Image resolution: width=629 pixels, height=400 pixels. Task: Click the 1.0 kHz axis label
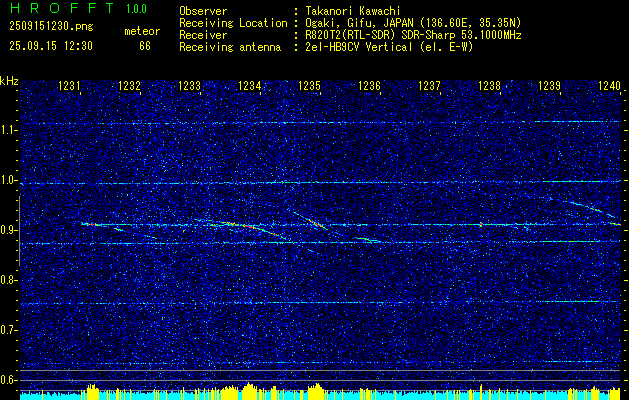click(x=8, y=180)
